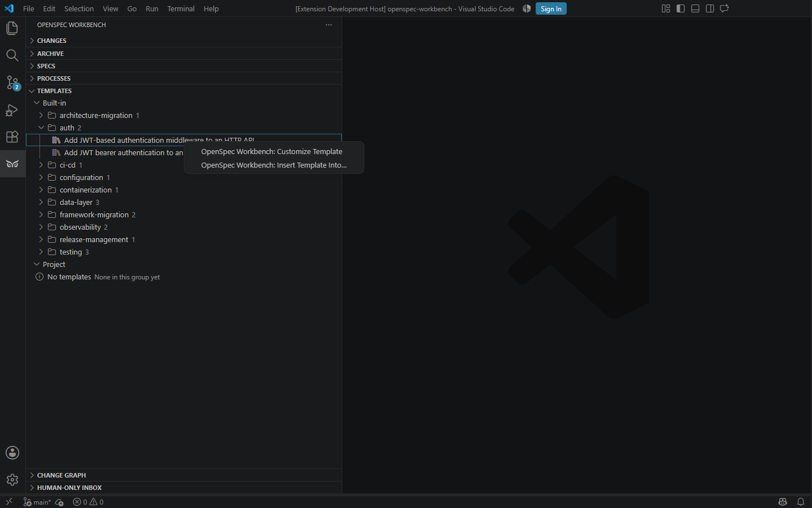Screen dimensions: 812x508
Task: Open Copilot status icon in status bar
Action: 783,502
